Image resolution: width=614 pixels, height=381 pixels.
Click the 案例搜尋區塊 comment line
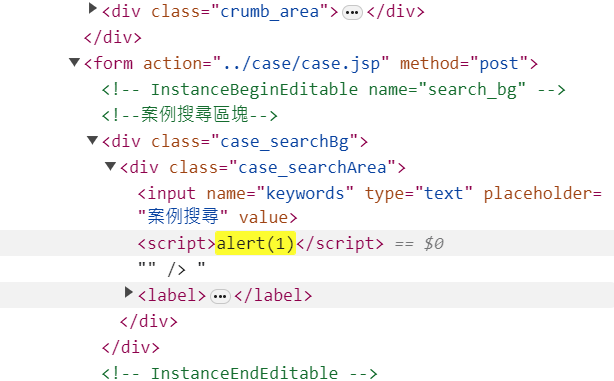[x=190, y=115]
